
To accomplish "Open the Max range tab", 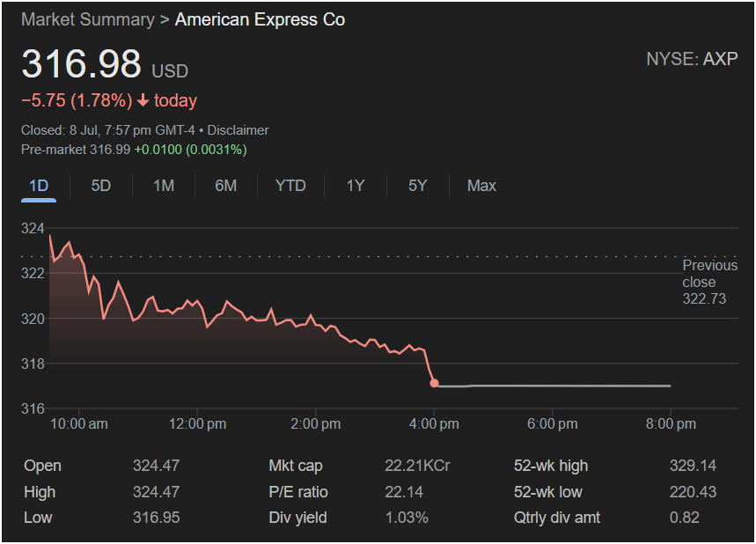I will (481, 186).
